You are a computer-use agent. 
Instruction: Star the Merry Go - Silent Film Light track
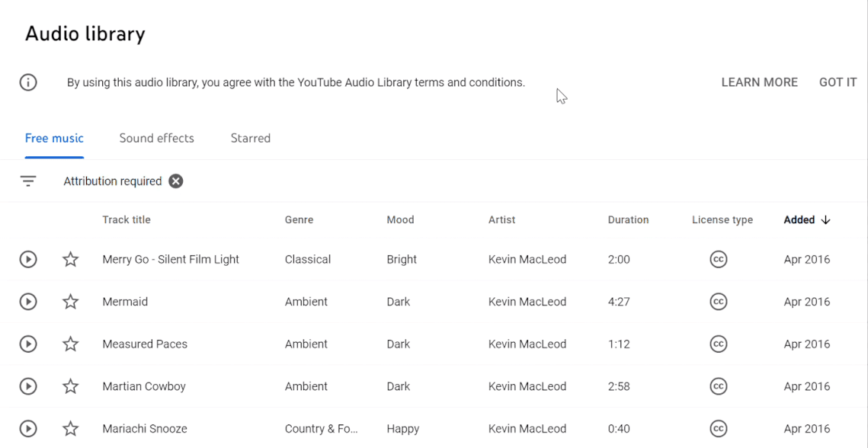click(70, 259)
